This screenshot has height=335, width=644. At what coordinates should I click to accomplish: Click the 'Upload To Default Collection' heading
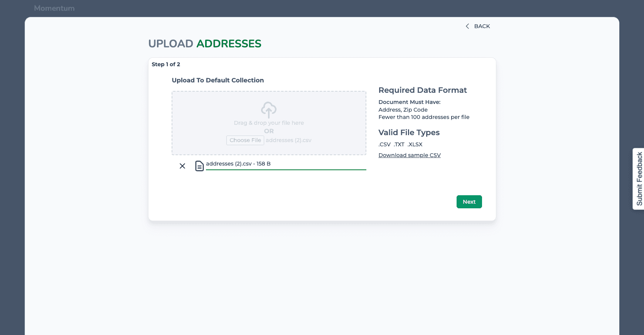218,80
